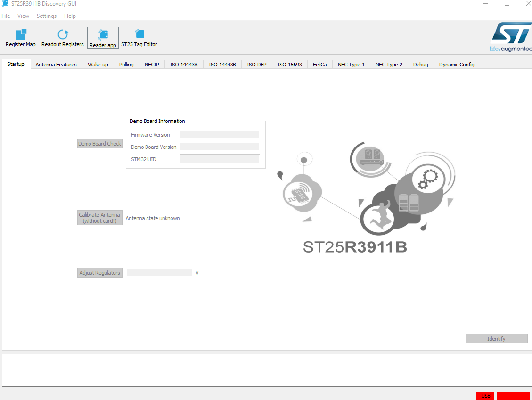Click the application icon in the title bar
The image size is (532, 400).
[5, 4]
